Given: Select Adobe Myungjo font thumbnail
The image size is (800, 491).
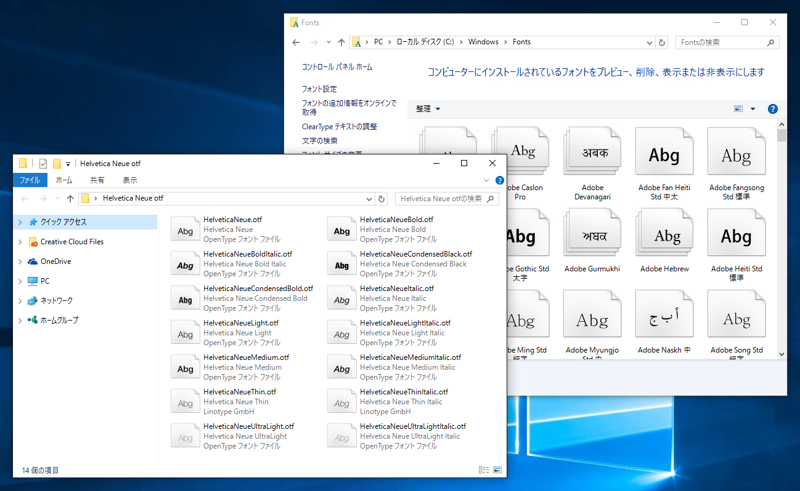Looking at the screenshot, I should 592,315.
